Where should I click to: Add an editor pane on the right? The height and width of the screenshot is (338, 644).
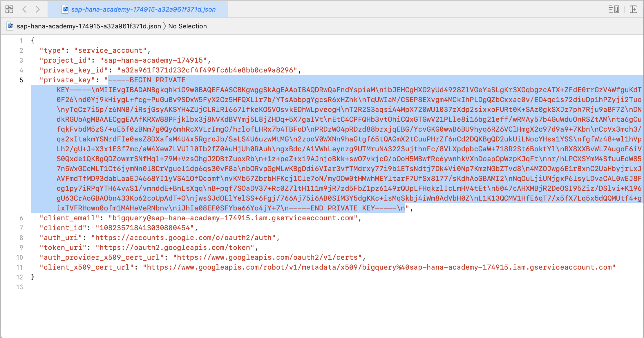[634, 9]
